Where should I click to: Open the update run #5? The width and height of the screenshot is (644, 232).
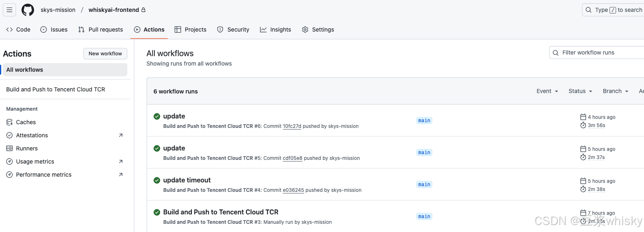click(174, 148)
